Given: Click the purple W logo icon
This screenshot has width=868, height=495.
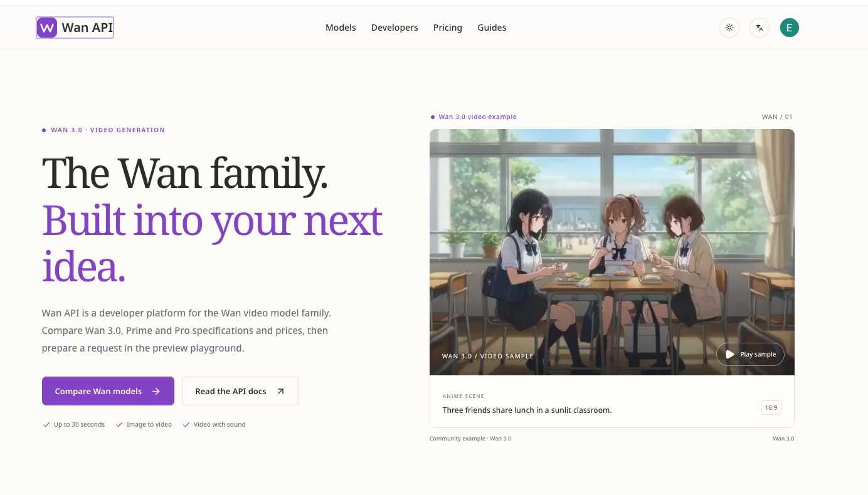Looking at the screenshot, I should pos(47,28).
